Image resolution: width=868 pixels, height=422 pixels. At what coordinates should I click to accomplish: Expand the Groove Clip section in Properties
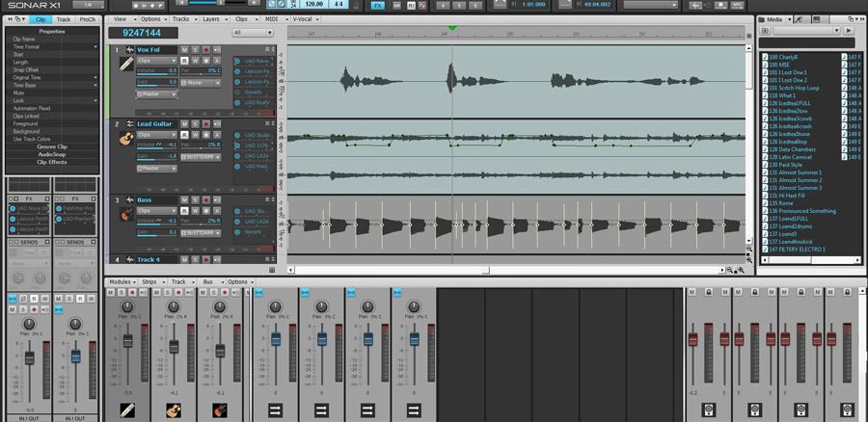coord(52,146)
